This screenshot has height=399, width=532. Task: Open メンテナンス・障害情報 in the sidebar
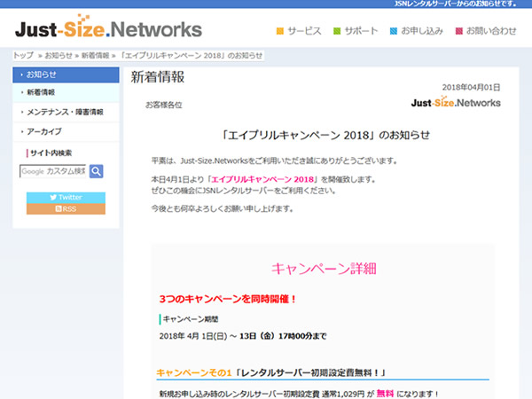tap(66, 112)
